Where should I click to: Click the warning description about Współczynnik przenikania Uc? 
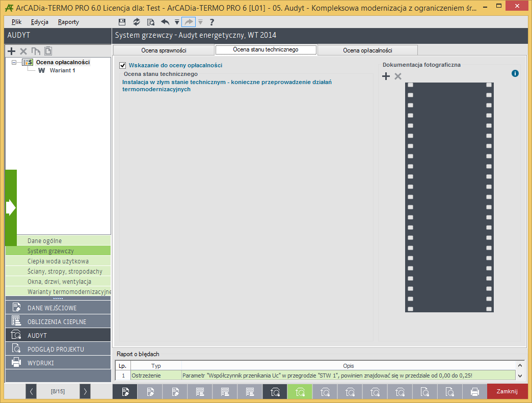(x=349, y=375)
